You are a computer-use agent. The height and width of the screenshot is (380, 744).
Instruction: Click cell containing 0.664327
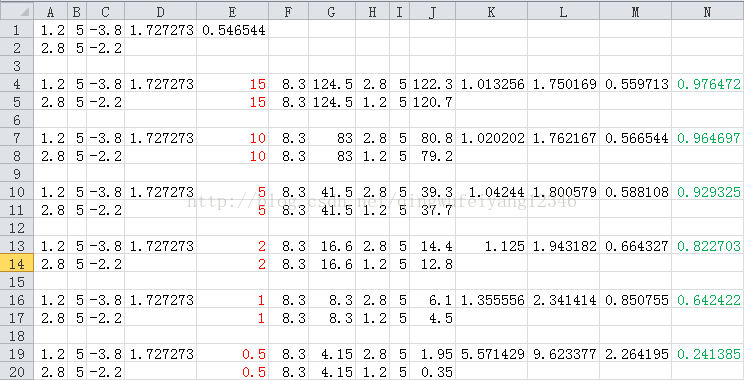[x=635, y=246]
